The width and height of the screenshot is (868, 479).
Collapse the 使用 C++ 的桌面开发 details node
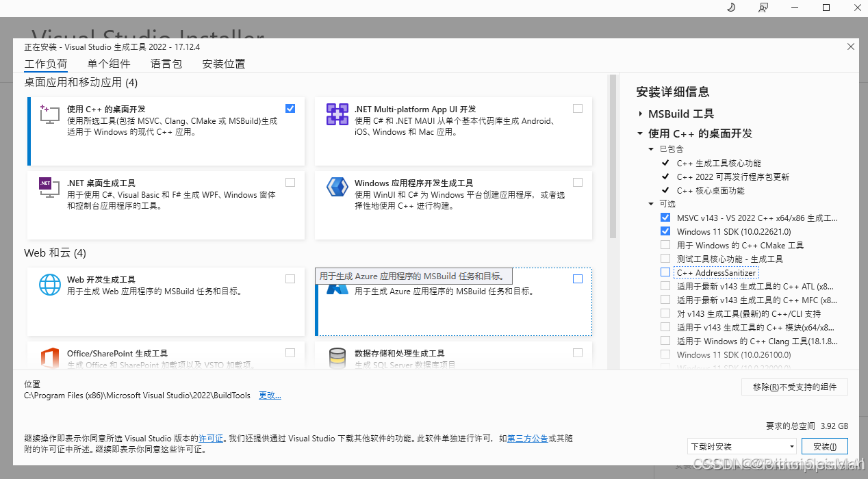tap(640, 133)
